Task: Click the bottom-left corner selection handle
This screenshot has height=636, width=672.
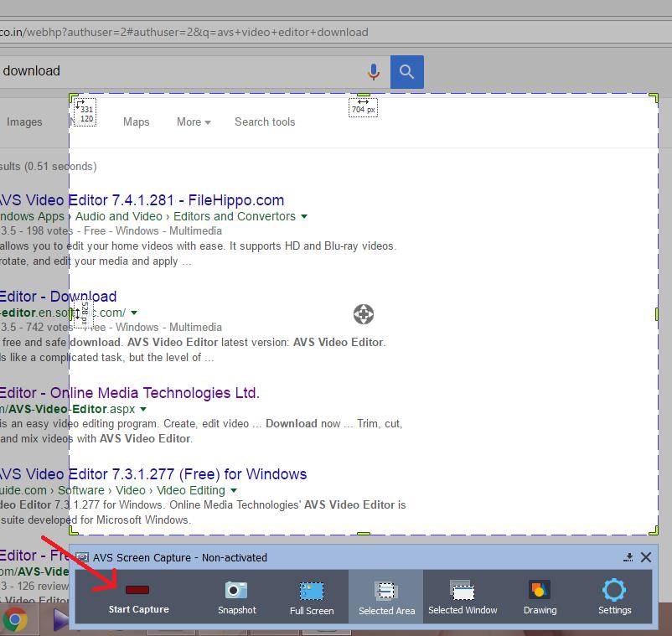Action: [x=73, y=531]
